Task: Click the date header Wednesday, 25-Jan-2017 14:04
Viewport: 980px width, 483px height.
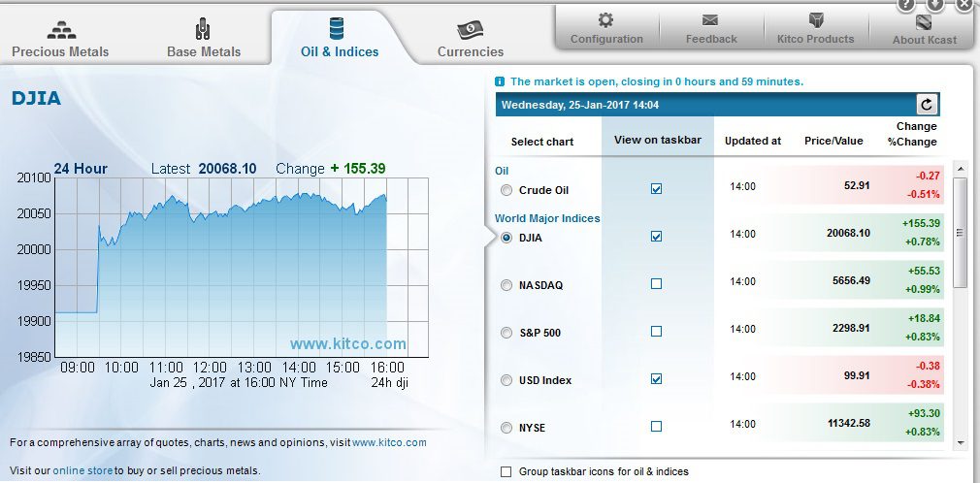Action: click(x=580, y=105)
